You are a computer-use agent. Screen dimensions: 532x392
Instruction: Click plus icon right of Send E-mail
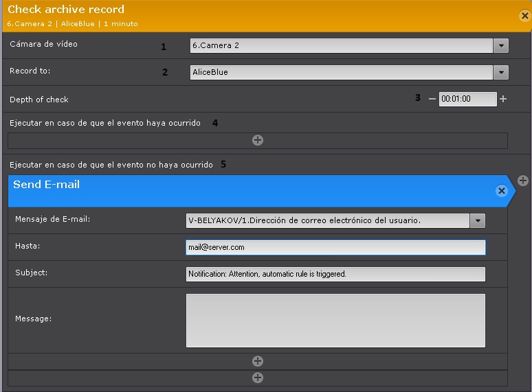(x=523, y=181)
